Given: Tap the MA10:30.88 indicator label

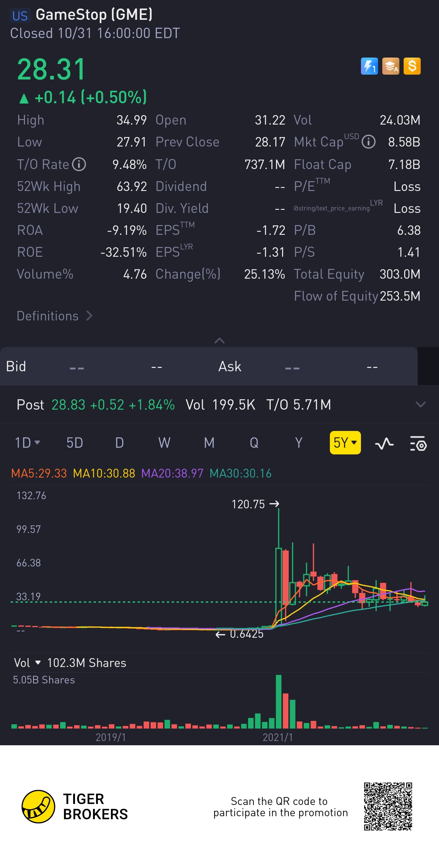Looking at the screenshot, I should 104,473.
